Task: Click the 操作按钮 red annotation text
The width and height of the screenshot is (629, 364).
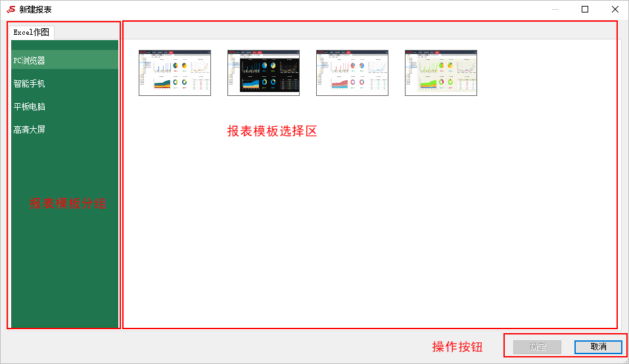Action: pos(457,347)
